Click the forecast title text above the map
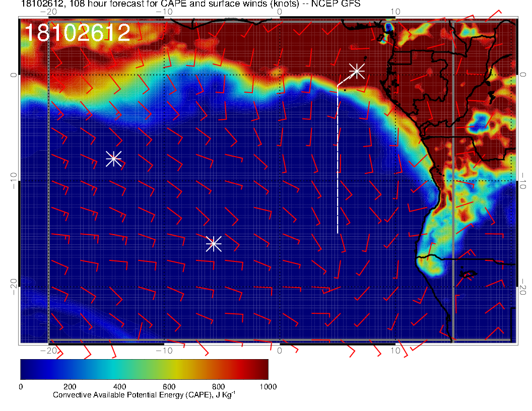This screenshot has height=411, width=532. pos(190,5)
